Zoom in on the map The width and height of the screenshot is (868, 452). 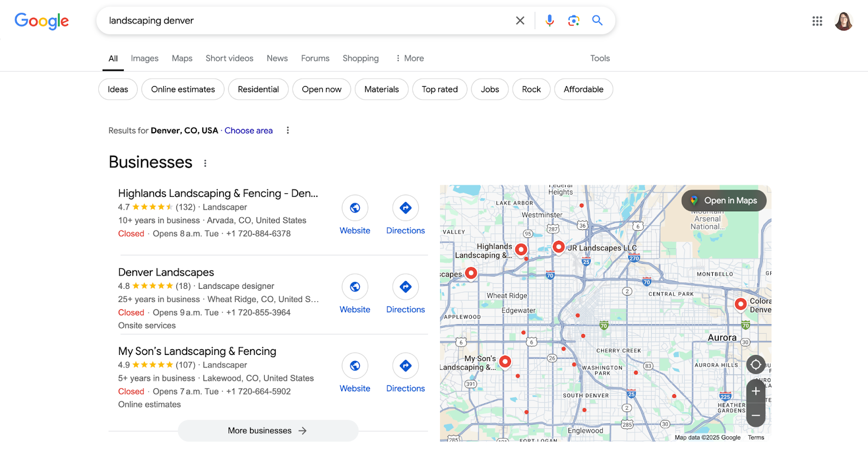(756, 391)
